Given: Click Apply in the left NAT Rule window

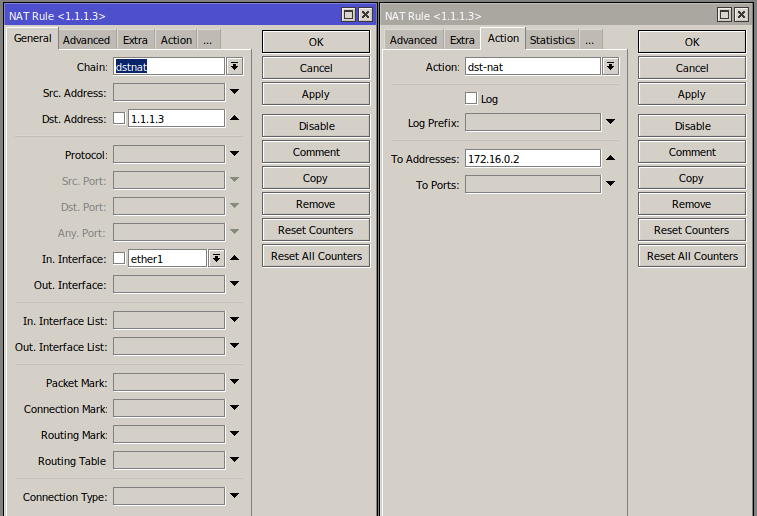Looking at the screenshot, I should (x=316, y=94).
